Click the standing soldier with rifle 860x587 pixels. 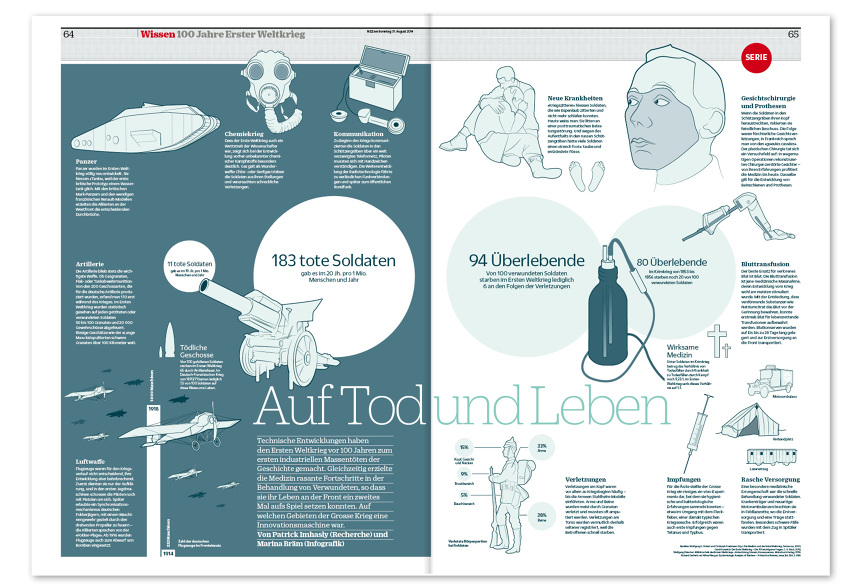pyautogui.click(x=511, y=496)
